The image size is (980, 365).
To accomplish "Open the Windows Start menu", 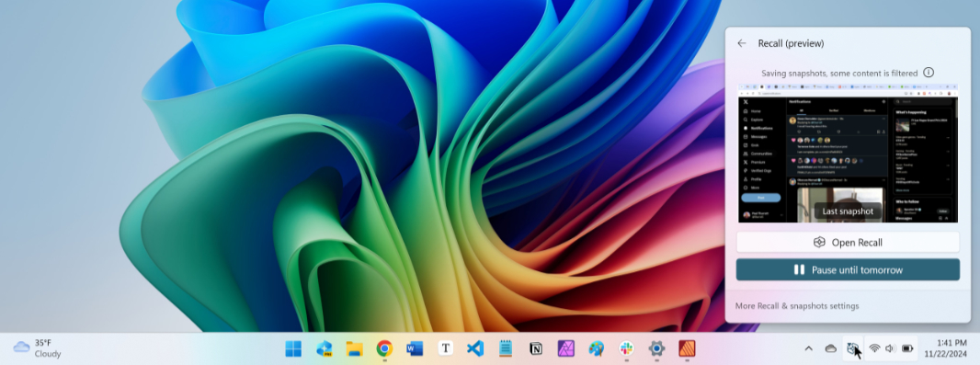I will 292,348.
